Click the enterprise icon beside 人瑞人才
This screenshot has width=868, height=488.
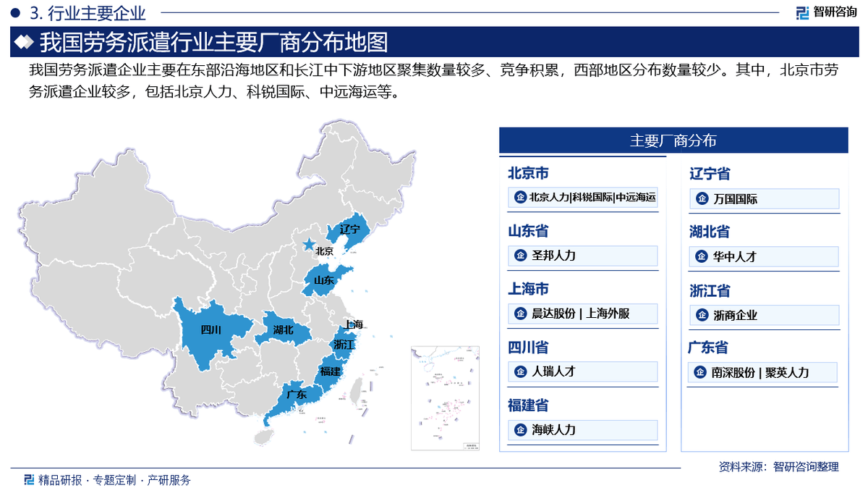(x=520, y=371)
